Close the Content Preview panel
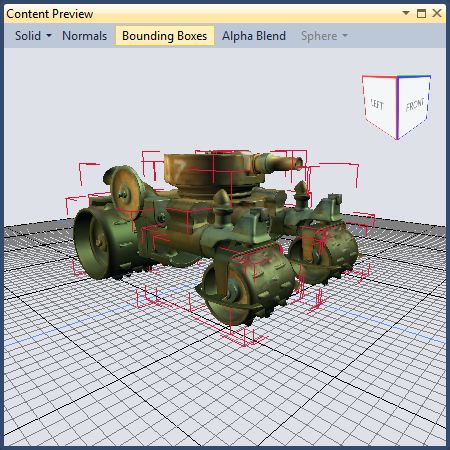Viewport: 450px width, 450px height. pos(437,13)
